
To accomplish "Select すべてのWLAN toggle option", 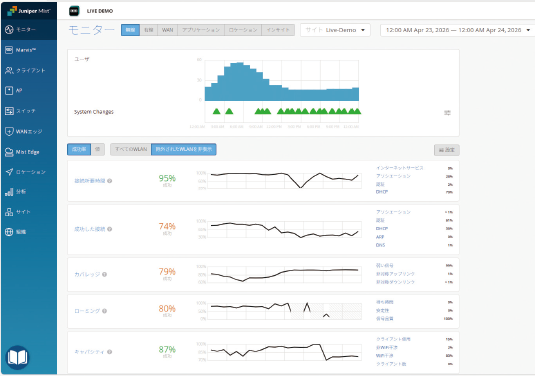I will tap(131, 149).
